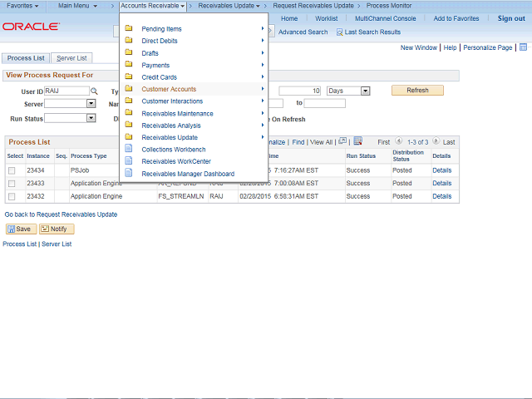Open Details link for instance 23432

441,196
